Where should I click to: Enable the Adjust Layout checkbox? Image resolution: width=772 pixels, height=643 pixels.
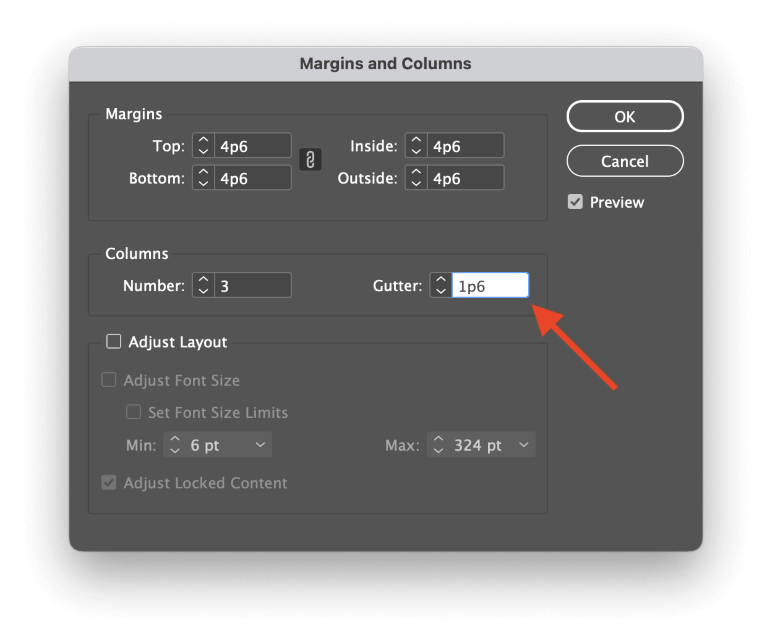click(114, 341)
